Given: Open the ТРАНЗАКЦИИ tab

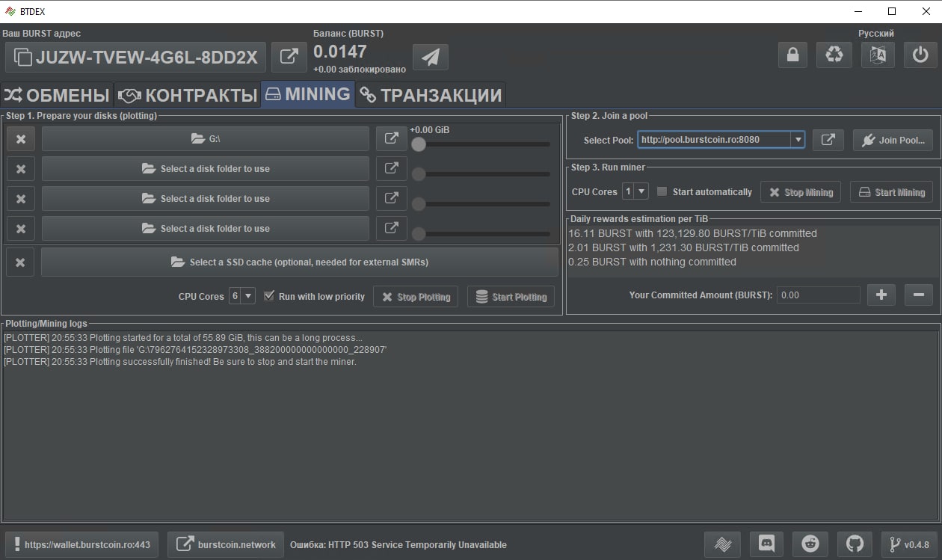Looking at the screenshot, I should [431, 95].
